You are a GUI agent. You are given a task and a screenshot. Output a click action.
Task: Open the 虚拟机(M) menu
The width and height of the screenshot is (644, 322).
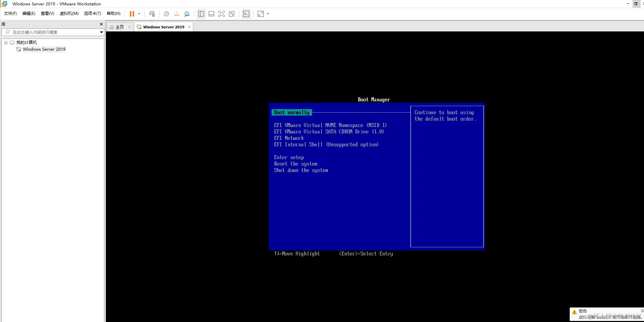click(x=69, y=14)
